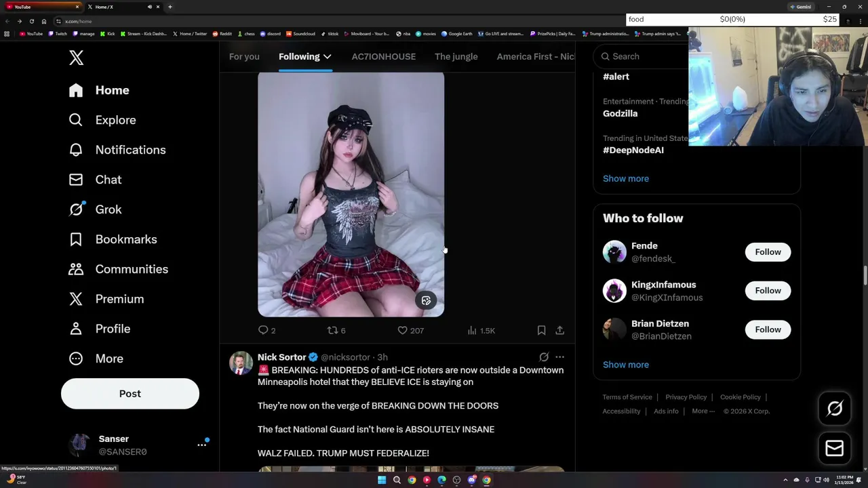Open Chat in the sidebar
This screenshot has width=868, height=488.
click(95, 180)
